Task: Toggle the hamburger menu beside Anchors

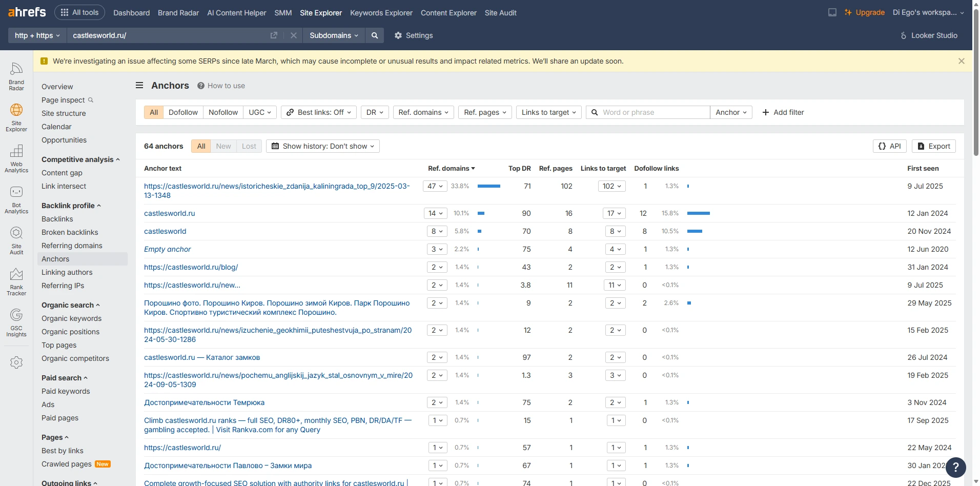Action: pos(139,86)
